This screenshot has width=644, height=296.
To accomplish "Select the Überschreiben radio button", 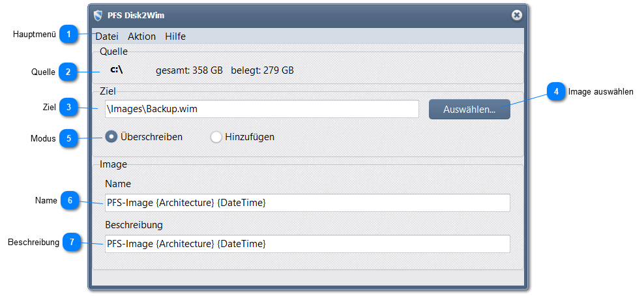I will [x=111, y=137].
